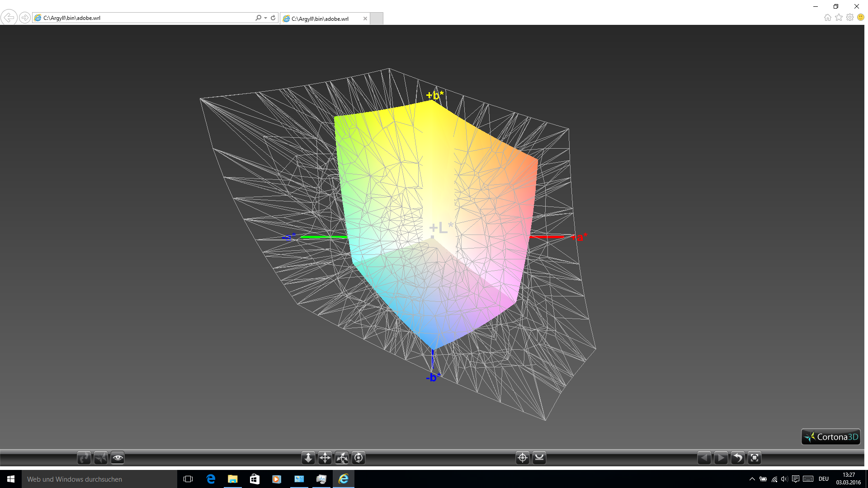This screenshot has height=488, width=868.
Task: Select the Roll navigation tool
Action: click(359, 458)
